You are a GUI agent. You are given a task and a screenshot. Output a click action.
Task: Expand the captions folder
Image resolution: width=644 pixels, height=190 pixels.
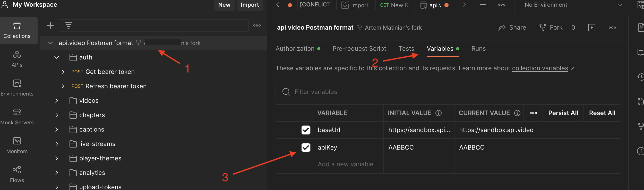coord(57,129)
